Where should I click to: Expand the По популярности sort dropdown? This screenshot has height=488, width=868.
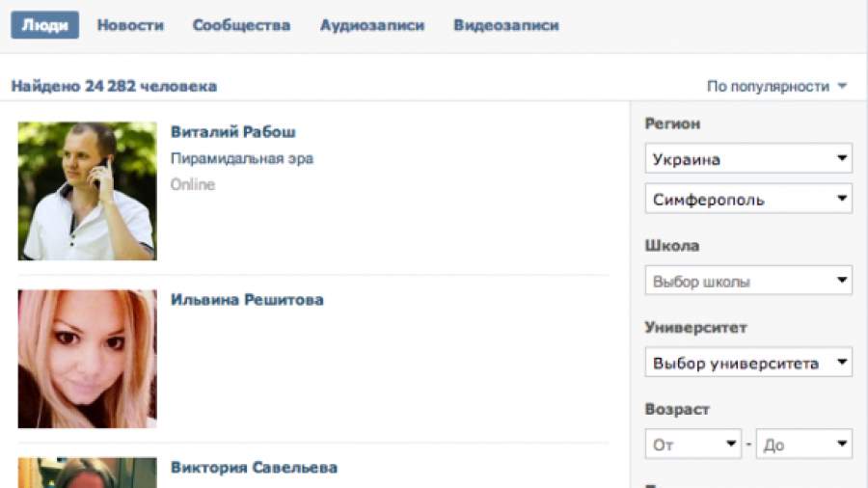[x=776, y=86]
